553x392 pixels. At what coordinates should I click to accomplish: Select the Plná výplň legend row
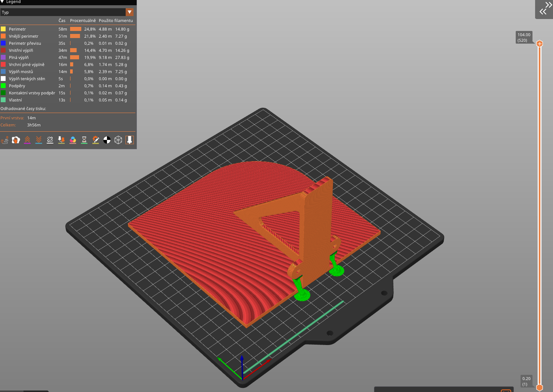(67, 57)
